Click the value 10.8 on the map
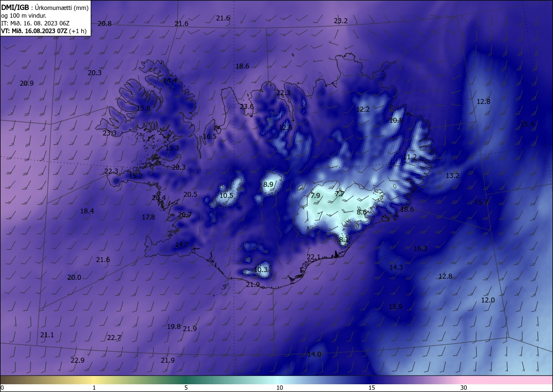 tap(396, 120)
